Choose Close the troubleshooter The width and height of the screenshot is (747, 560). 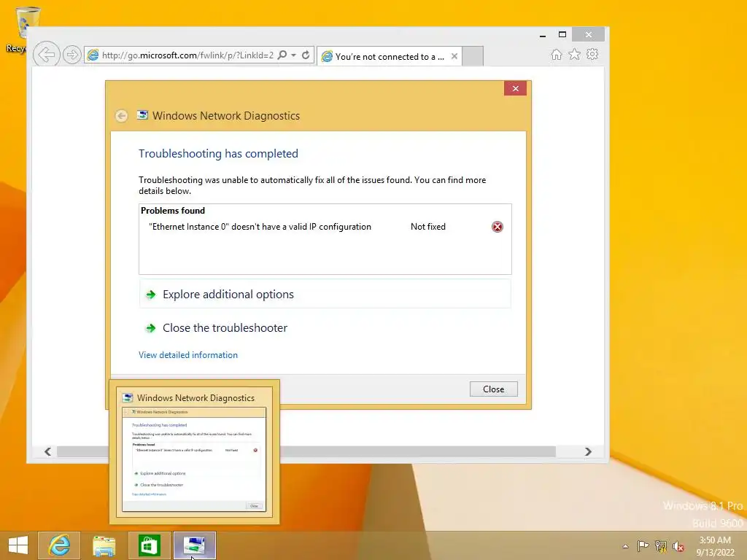point(325,327)
